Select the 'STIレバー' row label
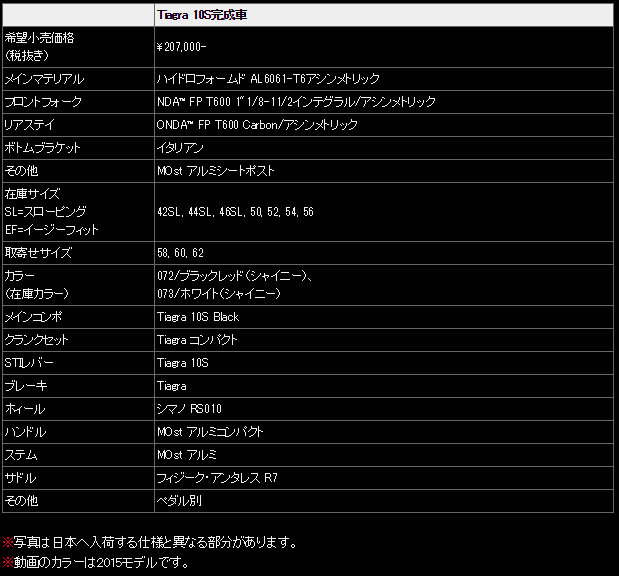This screenshot has width=619, height=576. click(29, 362)
